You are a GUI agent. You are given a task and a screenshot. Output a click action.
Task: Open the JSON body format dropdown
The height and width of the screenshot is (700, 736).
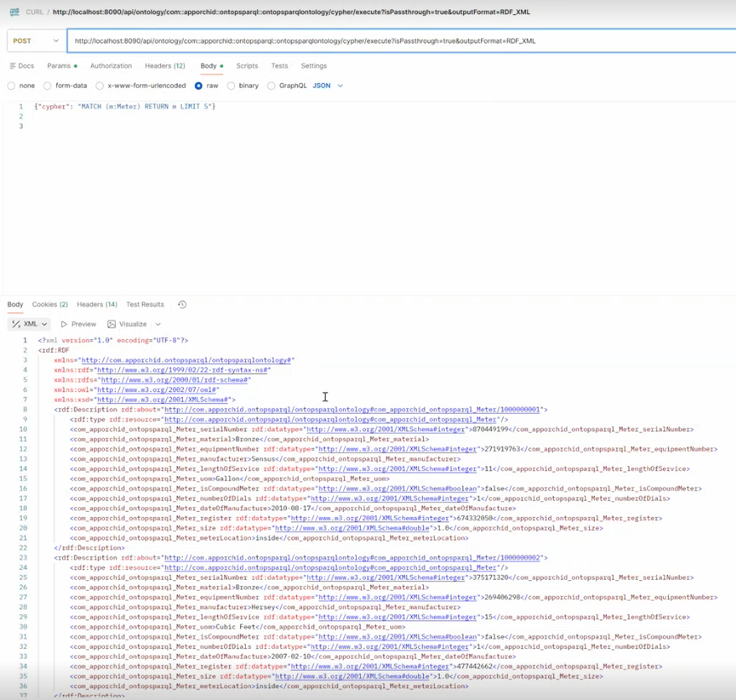tap(327, 86)
